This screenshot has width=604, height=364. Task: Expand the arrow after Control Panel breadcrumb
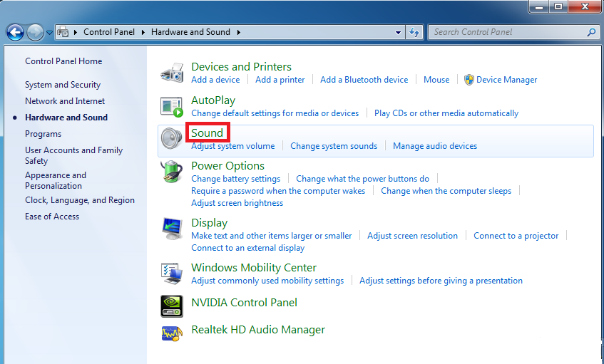(143, 32)
